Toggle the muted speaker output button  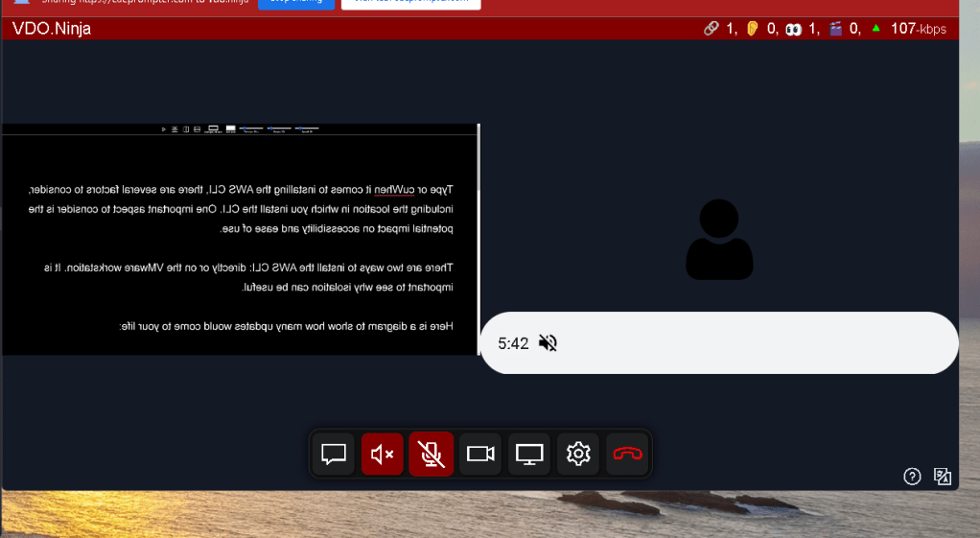382,454
